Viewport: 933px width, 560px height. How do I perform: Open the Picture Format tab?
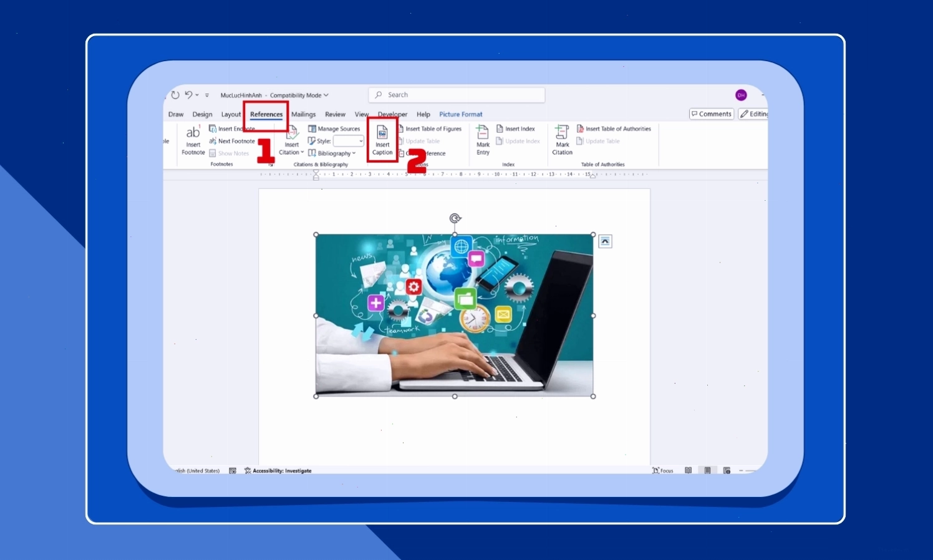[x=461, y=114]
